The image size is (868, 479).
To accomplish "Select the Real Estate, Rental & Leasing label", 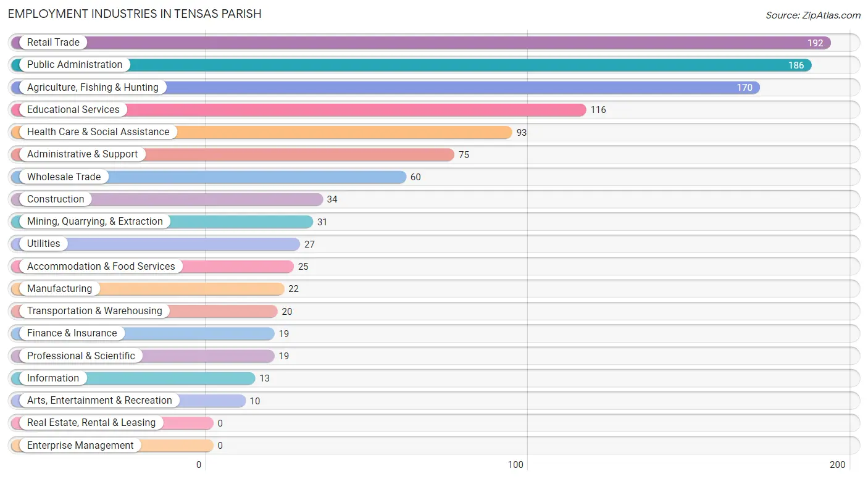I will [91, 423].
